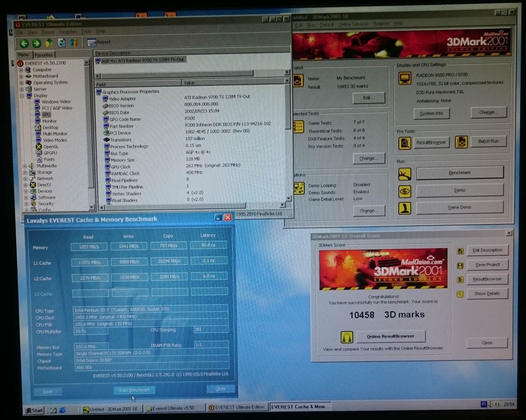526x420 pixels.
Task: Switch to Favorites tab in EVEREST
Action: 44,55
